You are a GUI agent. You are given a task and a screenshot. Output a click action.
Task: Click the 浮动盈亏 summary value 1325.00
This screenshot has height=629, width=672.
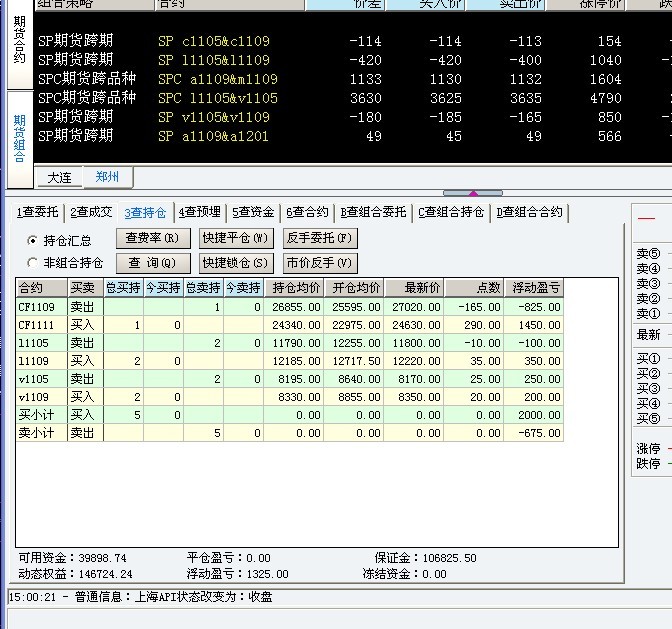click(267, 574)
